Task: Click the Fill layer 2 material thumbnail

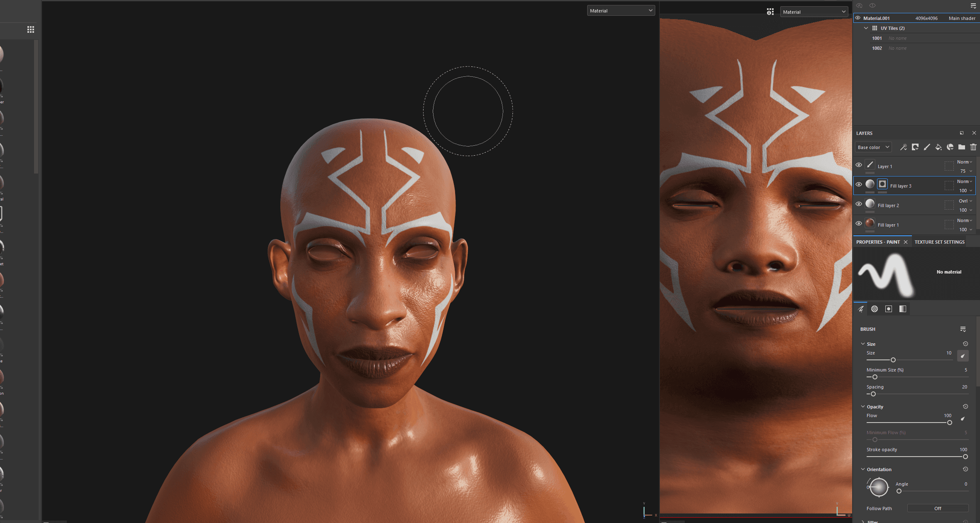Action: pos(870,204)
